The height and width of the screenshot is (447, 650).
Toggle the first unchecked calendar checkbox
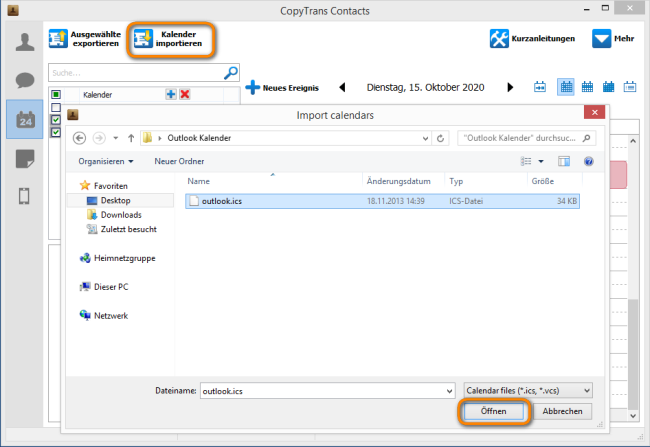tap(56, 107)
